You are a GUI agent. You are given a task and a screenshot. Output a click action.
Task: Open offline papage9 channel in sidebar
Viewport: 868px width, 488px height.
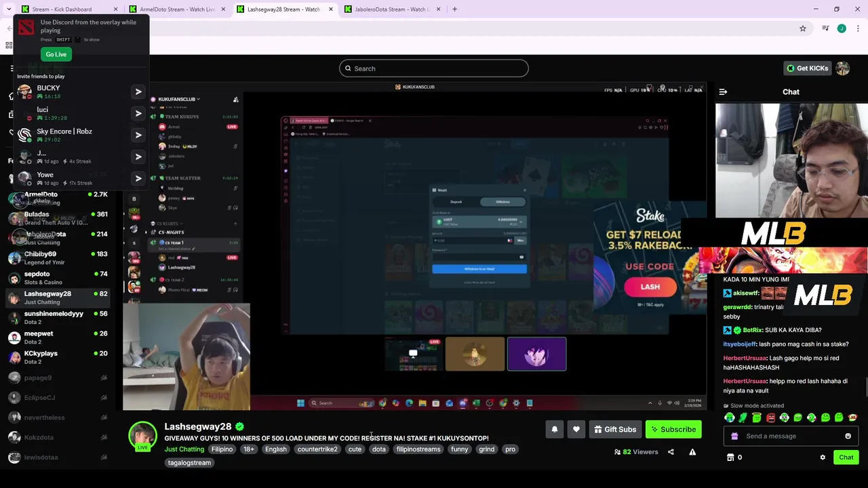pyautogui.click(x=58, y=378)
